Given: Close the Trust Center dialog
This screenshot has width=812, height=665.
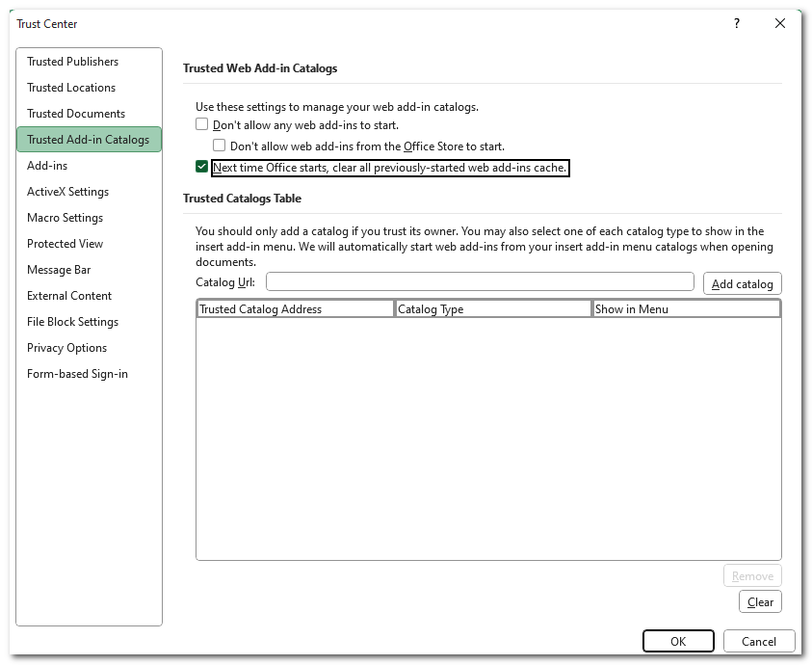Looking at the screenshot, I should [780, 23].
